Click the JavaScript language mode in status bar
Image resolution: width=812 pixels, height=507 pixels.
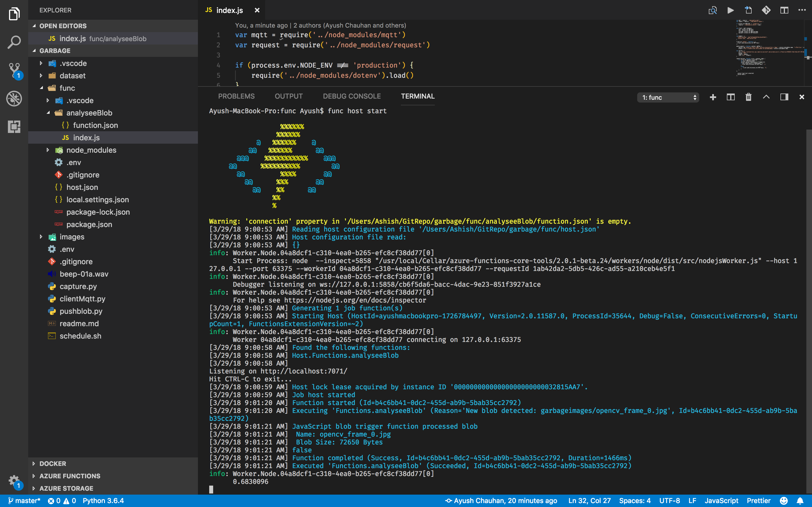point(721,501)
